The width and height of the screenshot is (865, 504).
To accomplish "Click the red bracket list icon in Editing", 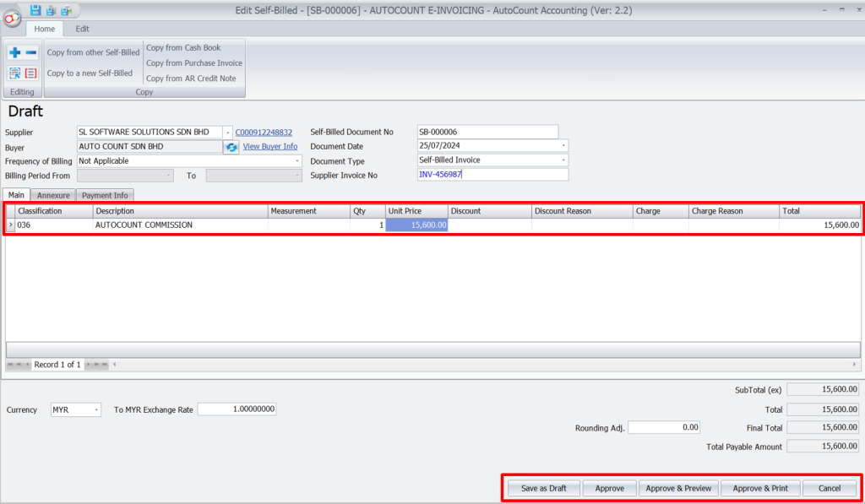I will tap(31, 73).
